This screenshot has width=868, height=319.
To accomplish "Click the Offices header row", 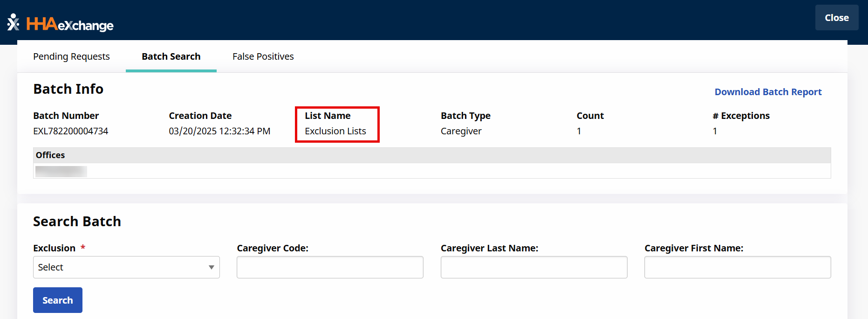I will coord(431,155).
